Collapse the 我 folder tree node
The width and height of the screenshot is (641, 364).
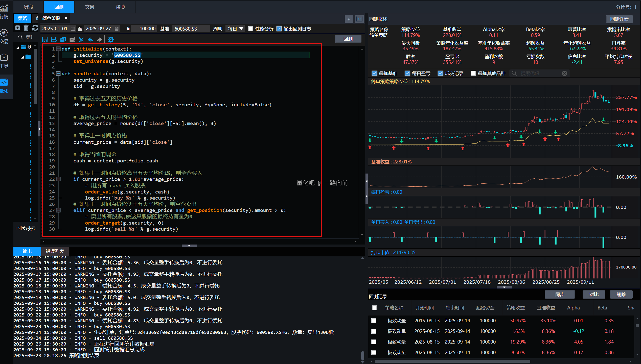[18, 47]
